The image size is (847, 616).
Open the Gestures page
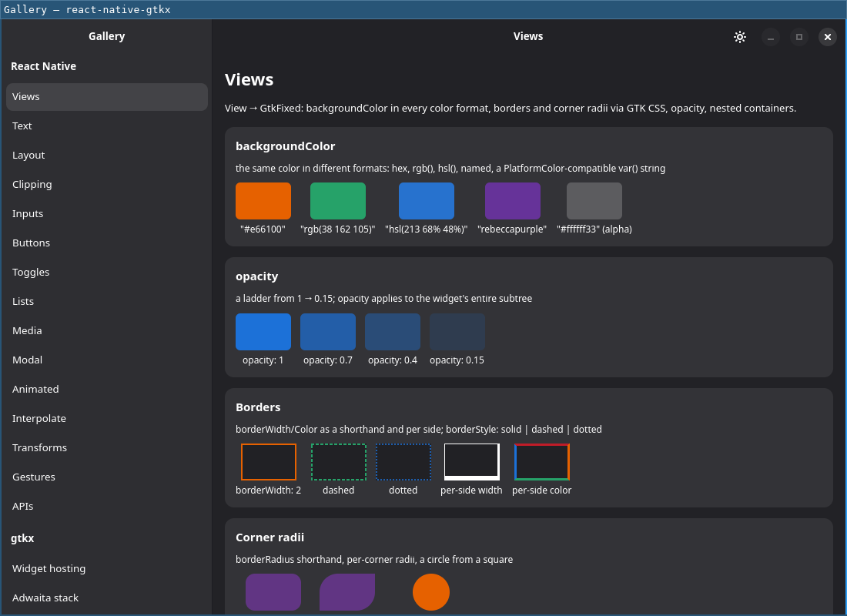click(x=107, y=476)
